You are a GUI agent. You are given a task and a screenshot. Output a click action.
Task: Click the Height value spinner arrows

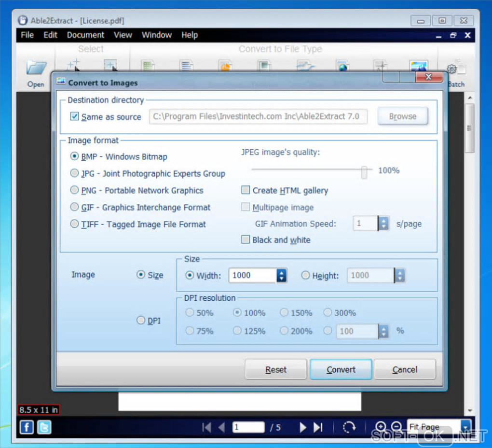click(x=399, y=275)
